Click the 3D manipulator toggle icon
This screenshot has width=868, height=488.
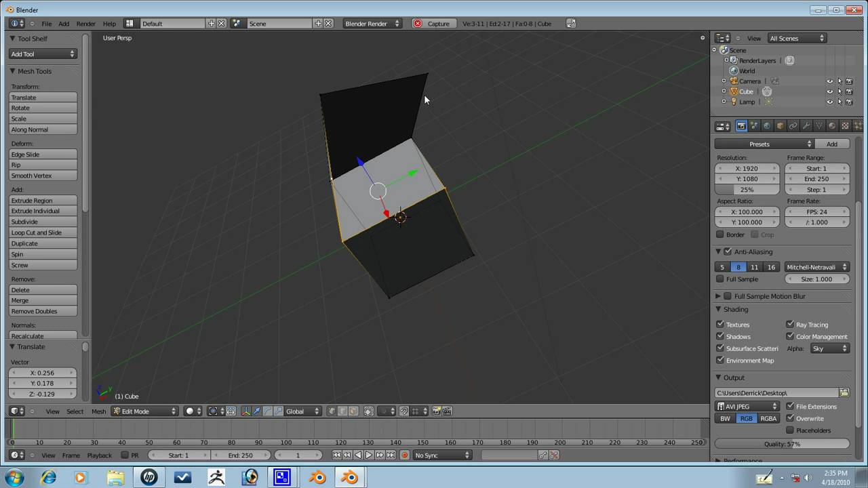(245, 411)
